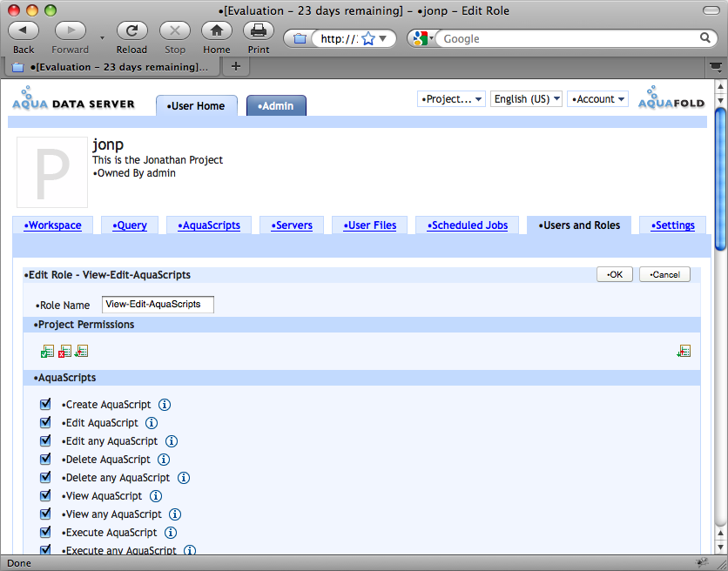Click the Cancel button
The height and width of the screenshot is (571, 728).
click(664, 274)
